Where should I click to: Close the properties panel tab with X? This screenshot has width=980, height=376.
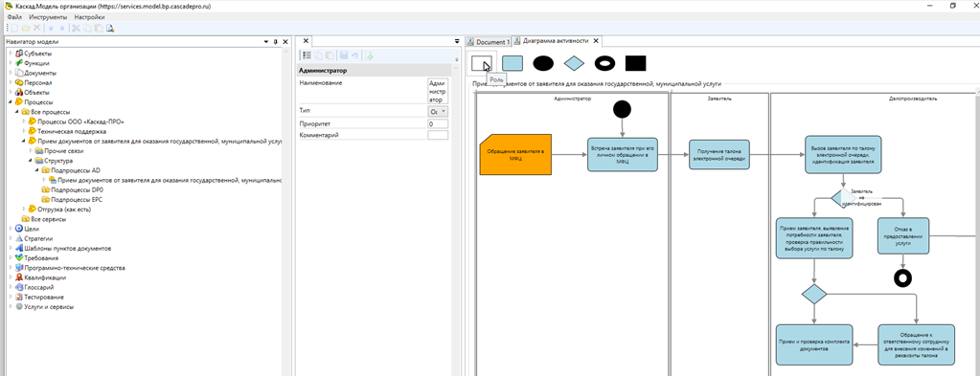pyautogui.click(x=307, y=41)
